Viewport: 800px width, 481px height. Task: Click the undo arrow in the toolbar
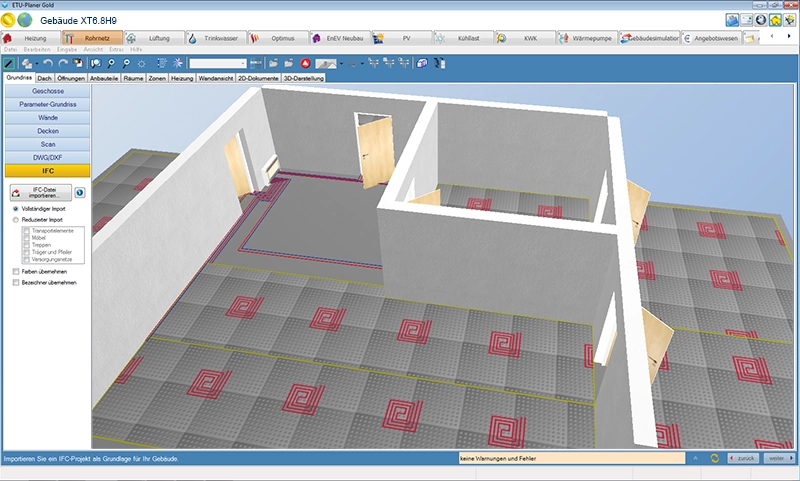pyautogui.click(x=47, y=63)
